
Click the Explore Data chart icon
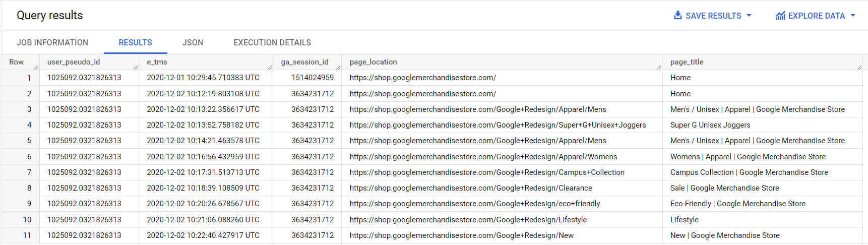780,16
